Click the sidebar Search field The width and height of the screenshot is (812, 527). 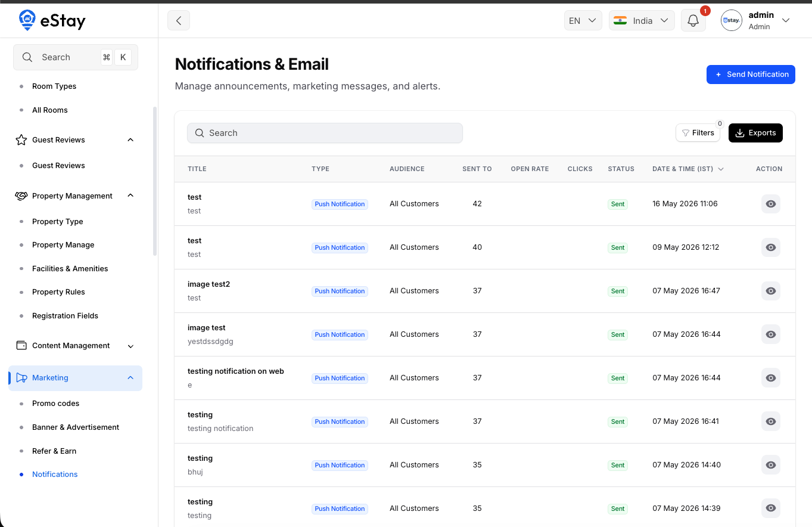point(76,57)
